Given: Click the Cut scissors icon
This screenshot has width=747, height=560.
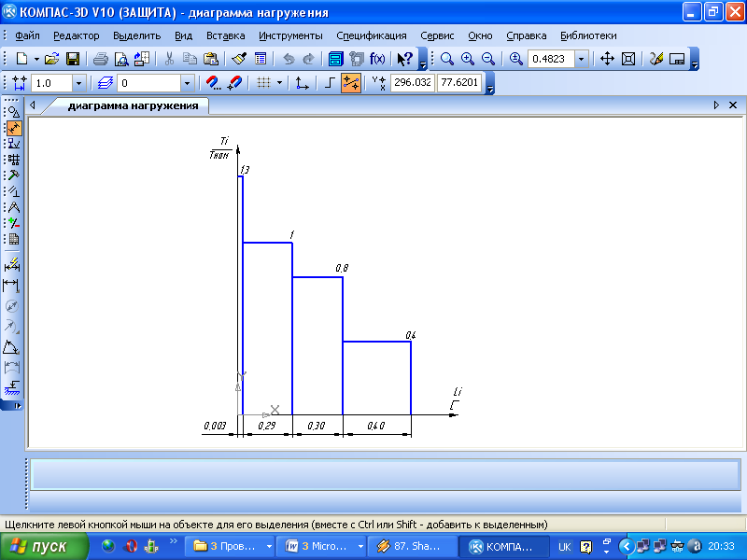Looking at the screenshot, I should (x=169, y=59).
